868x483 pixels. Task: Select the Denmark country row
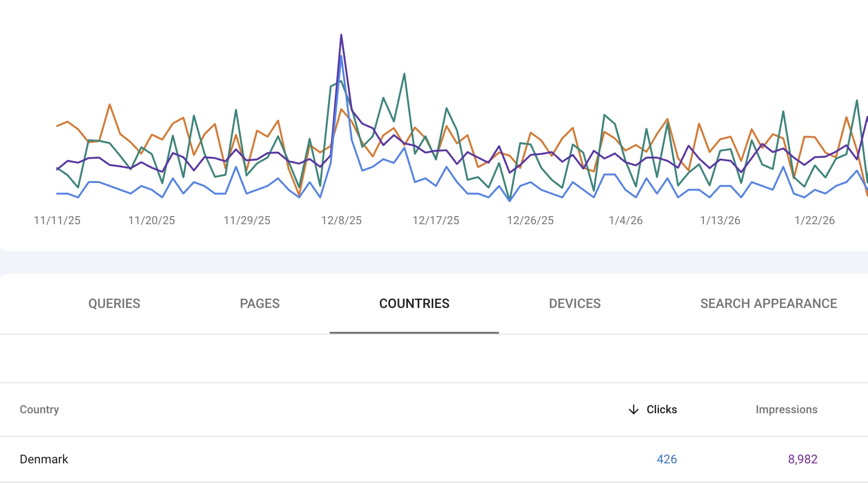[44, 459]
